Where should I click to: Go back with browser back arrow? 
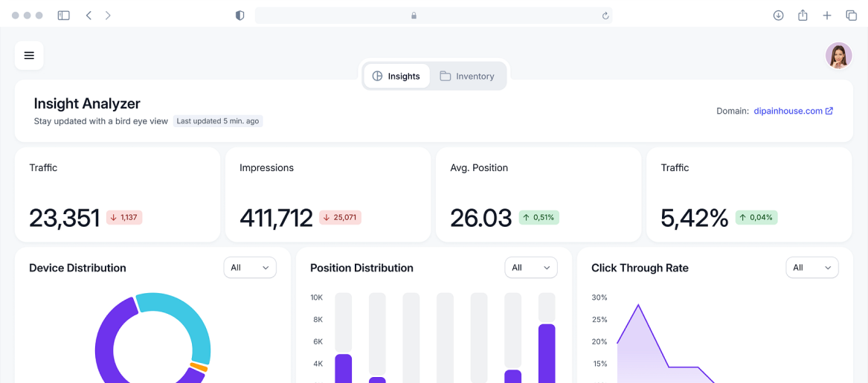pyautogui.click(x=89, y=16)
